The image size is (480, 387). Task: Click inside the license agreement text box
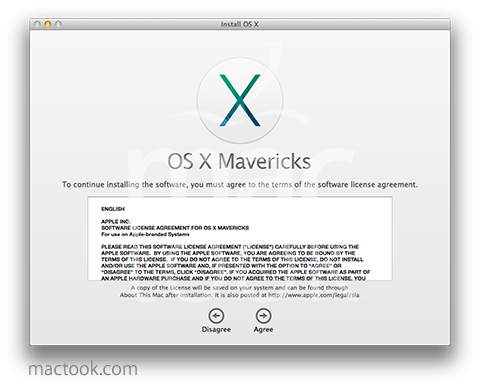[x=240, y=239]
